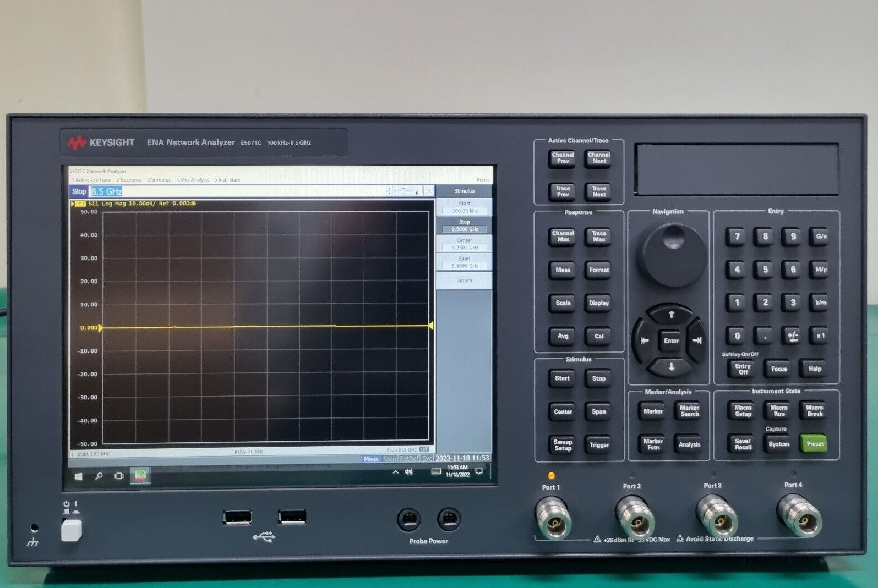
Task: Open the 2 Response menu
Action: tap(129, 180)
